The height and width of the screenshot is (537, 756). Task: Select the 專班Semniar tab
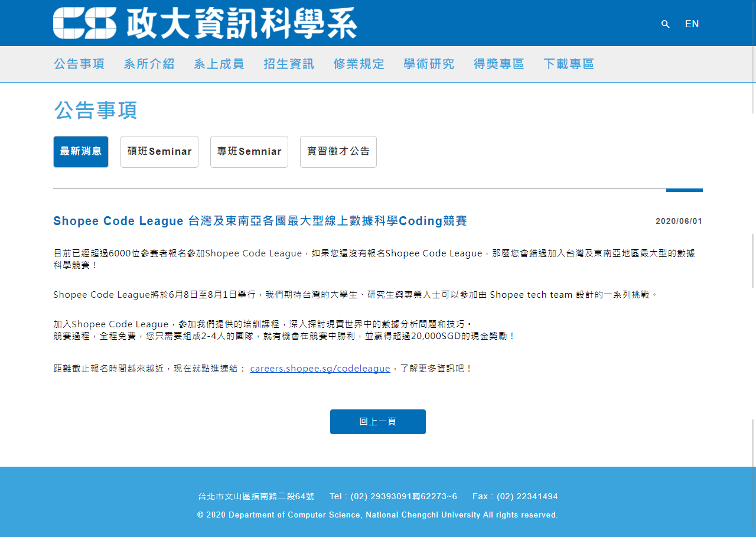[x=249, y=152]
